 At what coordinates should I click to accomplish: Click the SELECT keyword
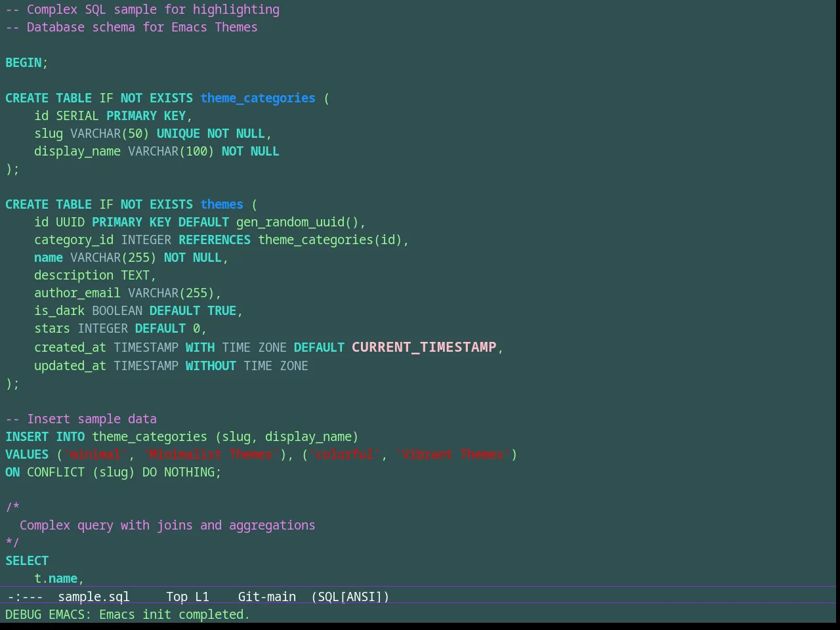click(27, 560)
